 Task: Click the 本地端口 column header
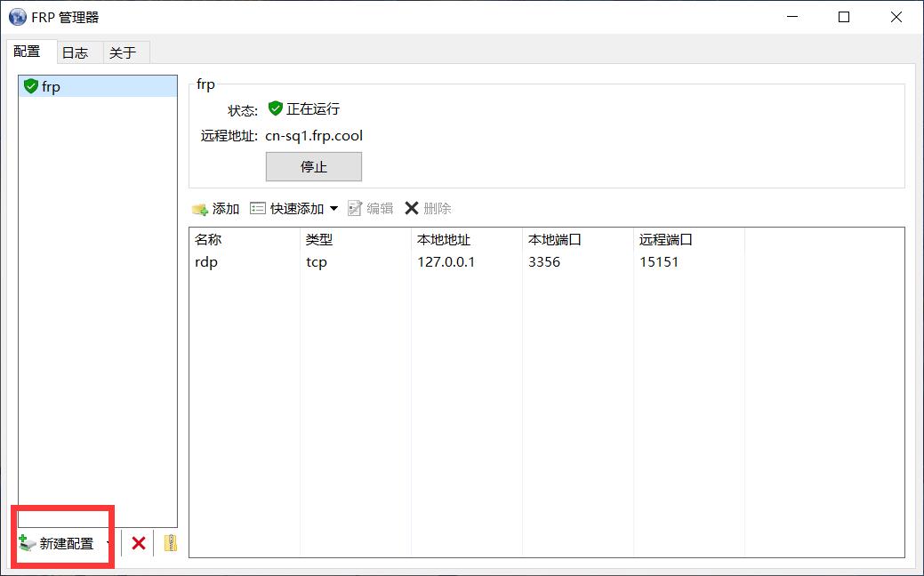[x=578, y=240]
